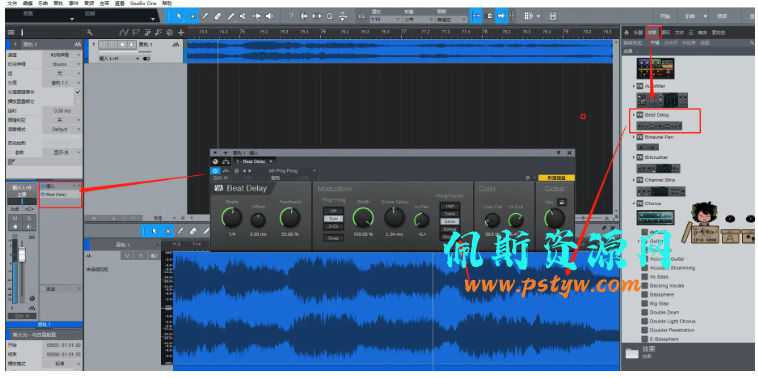Click the Beat Delay Feedback knob

(x=290, y=218)
